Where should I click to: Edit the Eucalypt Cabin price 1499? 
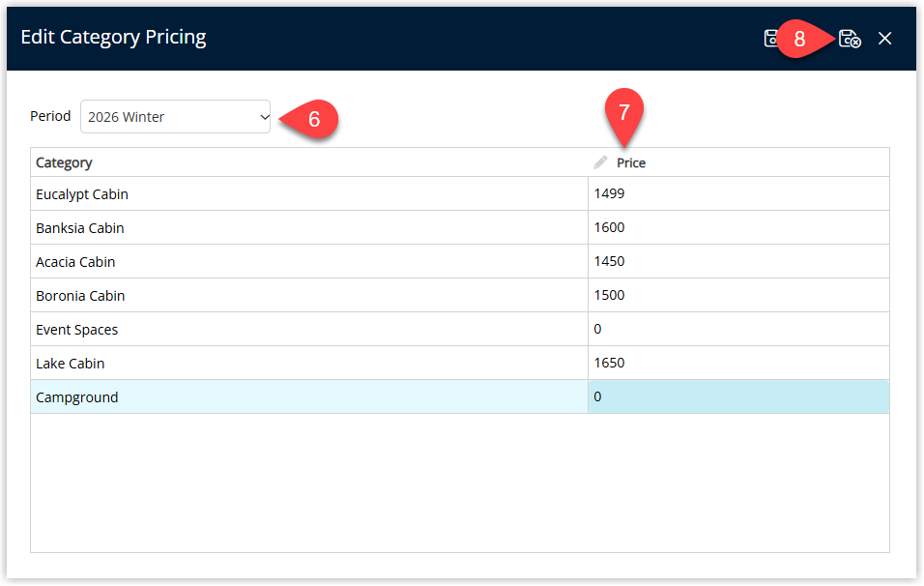[x=738, y=194]
